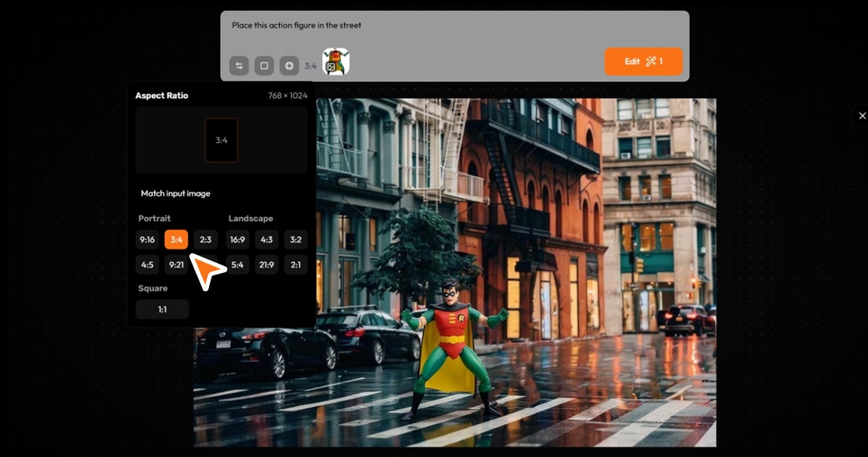Image resolution: width=868 pixels, height=457 pixels.
Task: Select the 16:9 landscape ratio
Action: pyautogui.click(x=238, y=239)
